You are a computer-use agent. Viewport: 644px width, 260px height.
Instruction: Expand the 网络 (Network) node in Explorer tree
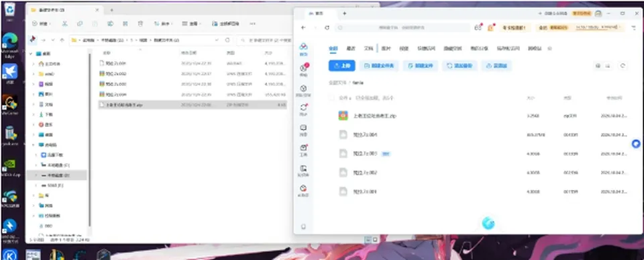pos(33,206)
